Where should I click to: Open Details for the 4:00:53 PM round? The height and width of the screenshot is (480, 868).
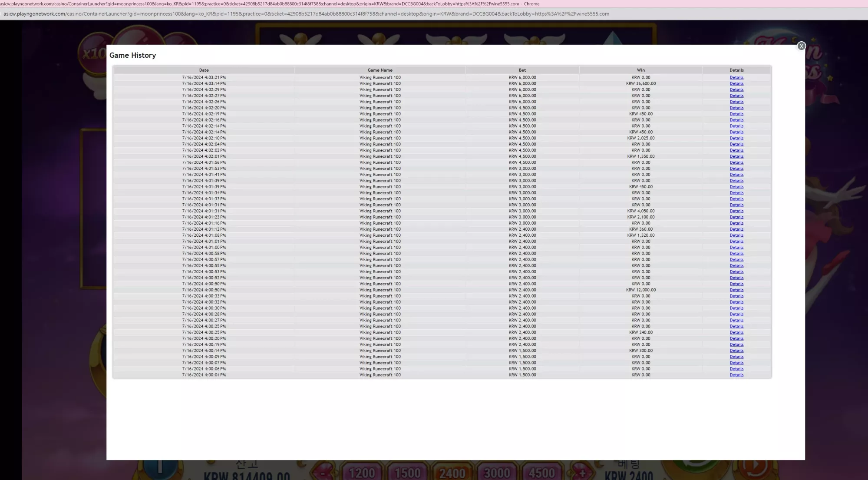736,272
